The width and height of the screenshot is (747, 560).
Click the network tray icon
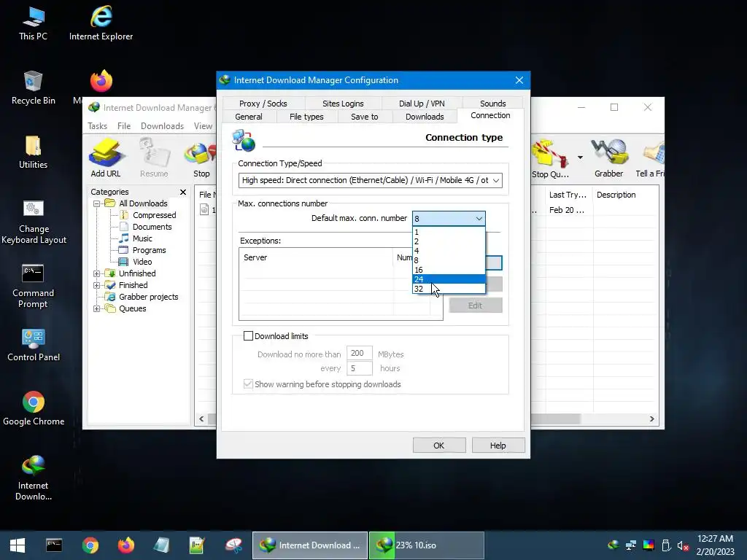[x=631, y=545]
